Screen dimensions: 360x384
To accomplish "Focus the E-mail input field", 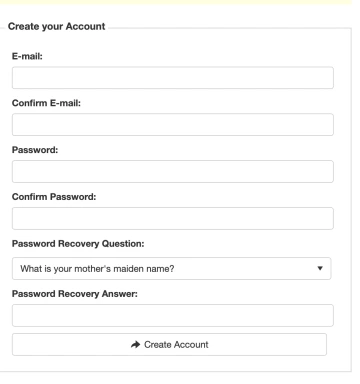I will click(x=173, y=78).
